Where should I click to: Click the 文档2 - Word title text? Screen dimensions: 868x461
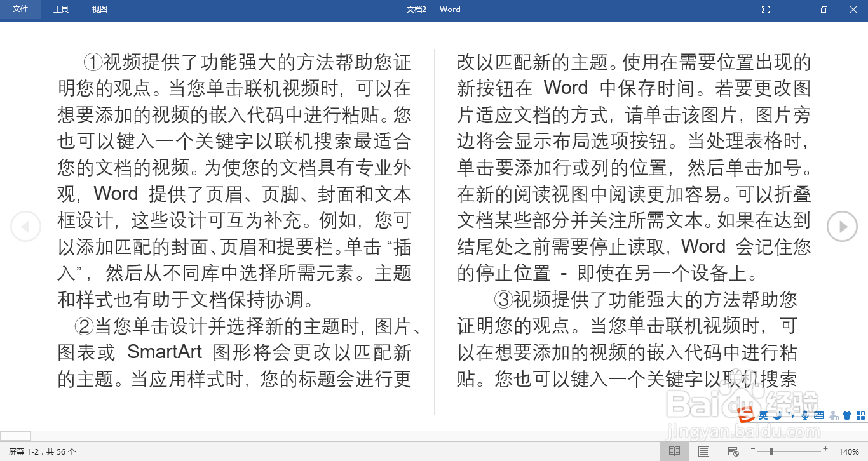coord(433,10)
